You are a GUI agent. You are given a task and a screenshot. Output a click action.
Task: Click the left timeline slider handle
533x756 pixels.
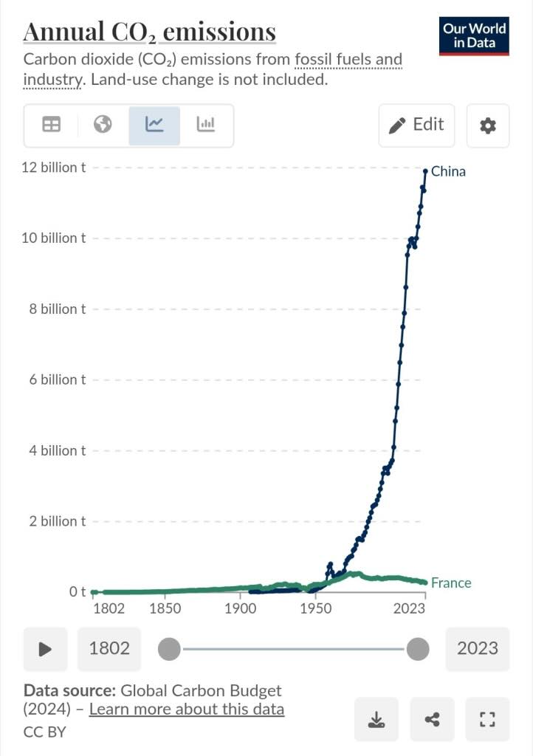point(169,650)
